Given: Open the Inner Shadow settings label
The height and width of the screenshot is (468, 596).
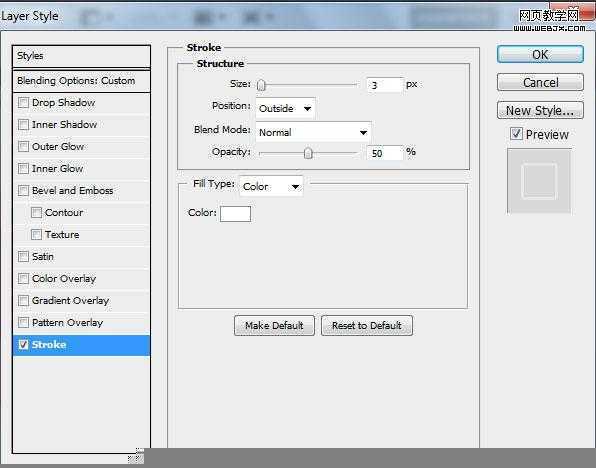Looking at the screenshot, I should (x=65, y=125).
